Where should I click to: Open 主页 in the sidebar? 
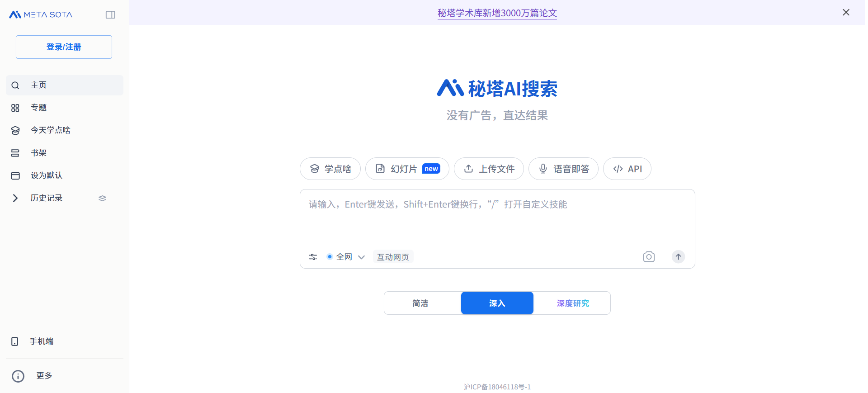pyautogui.click(x=65, y=85)
